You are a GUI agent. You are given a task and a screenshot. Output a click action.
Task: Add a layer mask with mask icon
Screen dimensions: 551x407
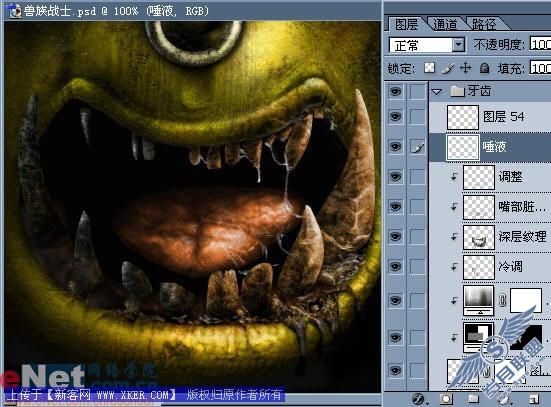(x=446, y=399)
